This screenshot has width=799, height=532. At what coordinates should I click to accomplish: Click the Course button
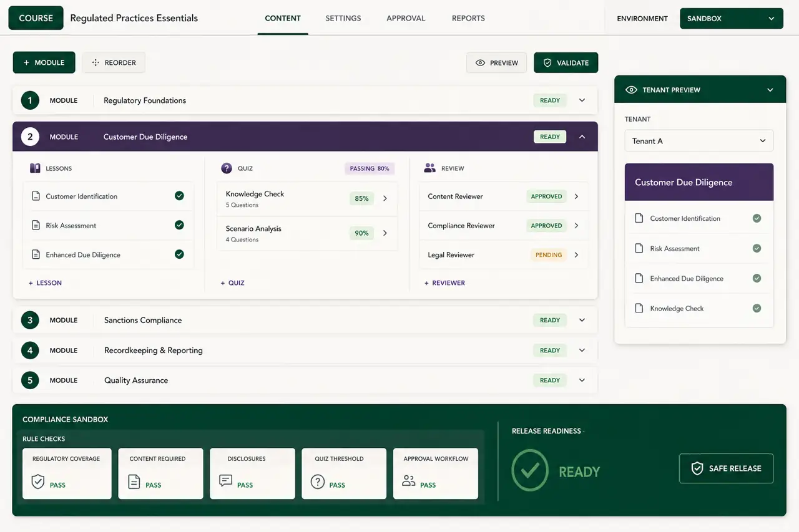click(36, 18)
